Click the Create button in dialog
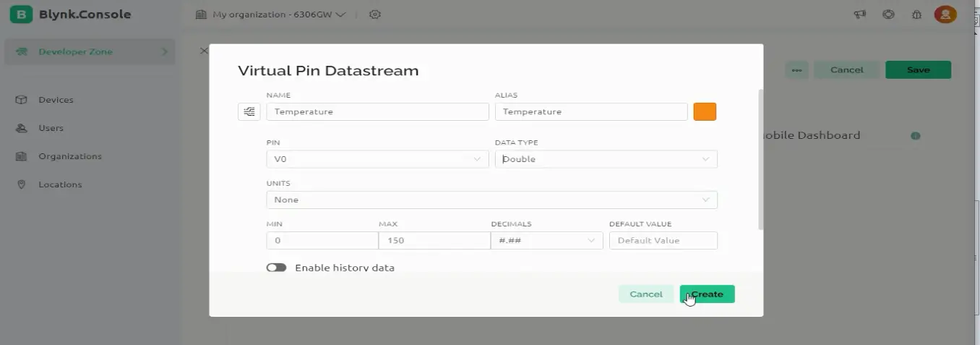The image size is (980, 345). pyautogui.click(x=707, y=294)
